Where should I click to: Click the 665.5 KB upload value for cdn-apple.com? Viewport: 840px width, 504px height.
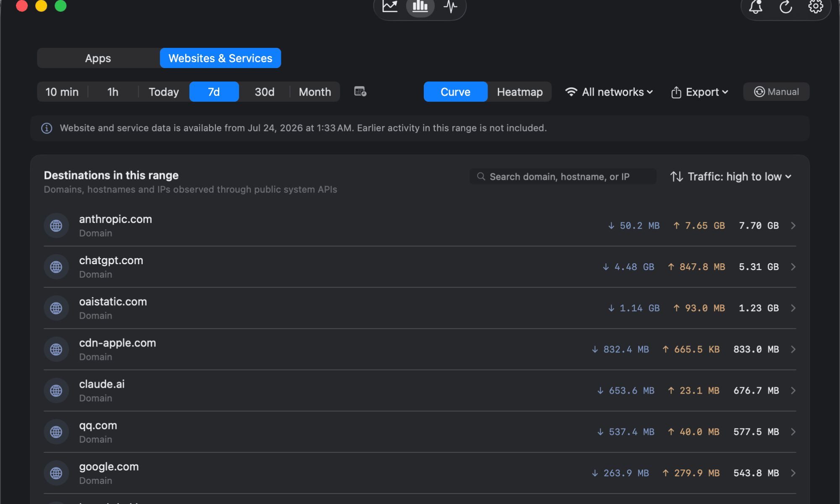pos(691,349)
